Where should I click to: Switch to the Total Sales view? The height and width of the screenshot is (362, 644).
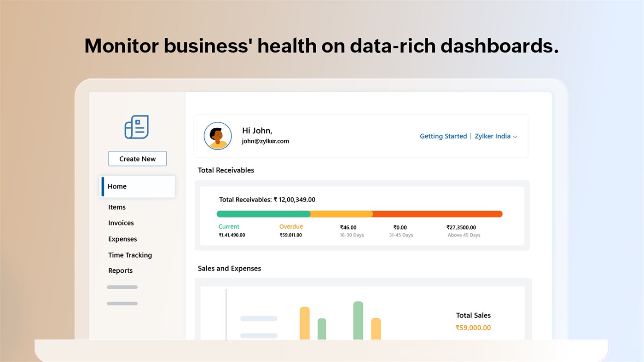coord(473,315)
